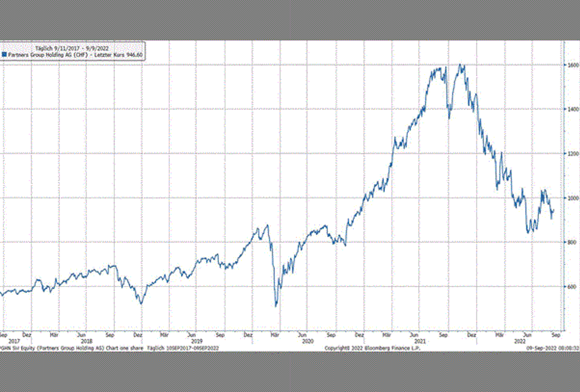This screenshot has width=580, height=392.
Task: Click the 800 label on the price axis
Action: click(572, 242)
